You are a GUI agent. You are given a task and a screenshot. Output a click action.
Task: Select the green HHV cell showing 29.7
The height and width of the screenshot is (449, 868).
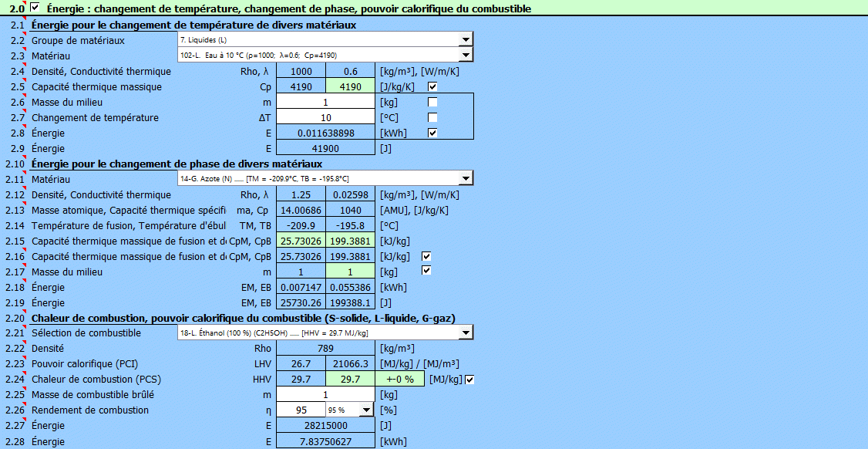tap(350, 380)
